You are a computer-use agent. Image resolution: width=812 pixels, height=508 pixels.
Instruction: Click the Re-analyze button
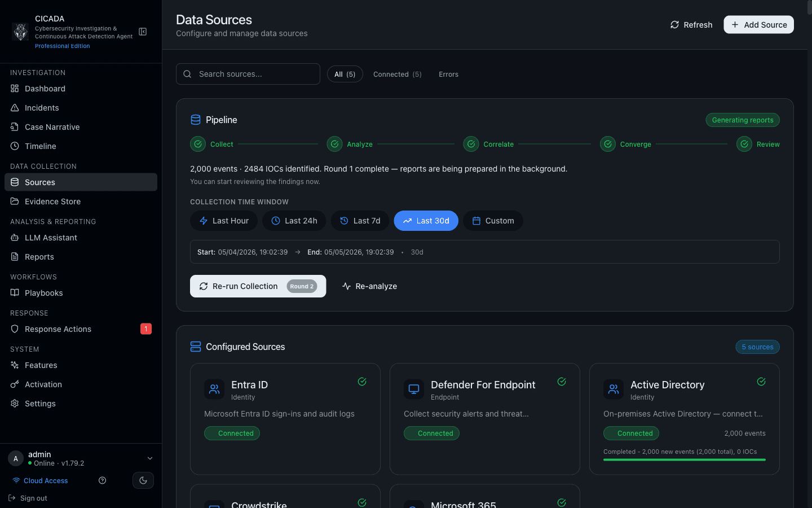tap(369, 286)
